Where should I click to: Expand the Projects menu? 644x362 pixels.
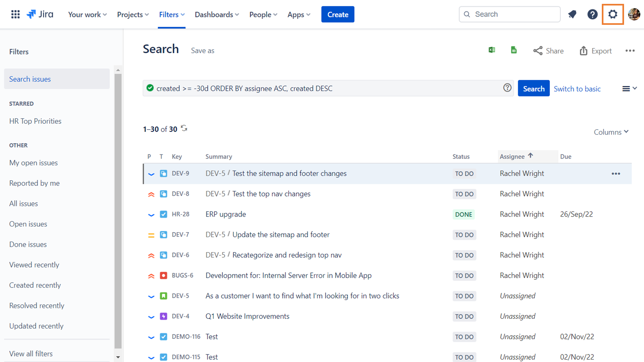pos(133,15)
